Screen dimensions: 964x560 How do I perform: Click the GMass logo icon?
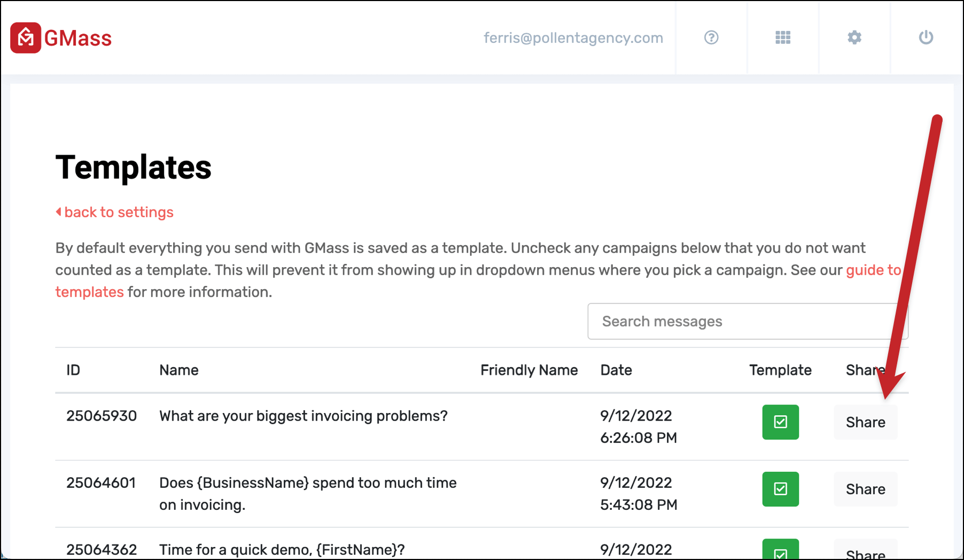pos(26,38)
